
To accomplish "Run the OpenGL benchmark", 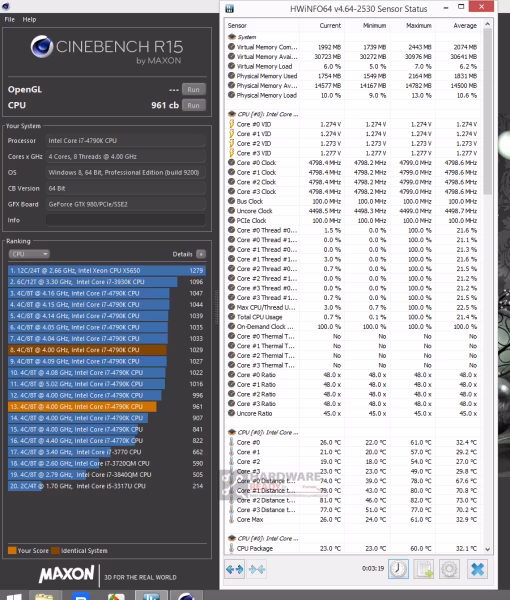I will tap(194, 89).
